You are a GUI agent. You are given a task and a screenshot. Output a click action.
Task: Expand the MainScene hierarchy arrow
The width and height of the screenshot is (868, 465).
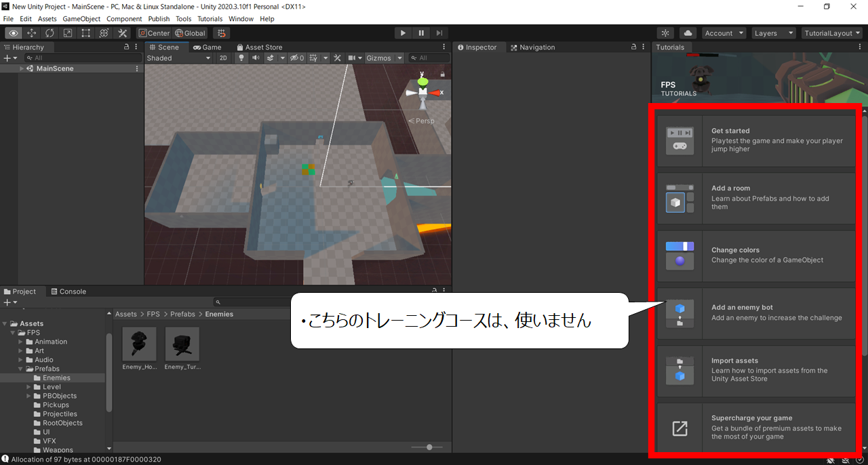pyautogui.click(x=22, y=68)
